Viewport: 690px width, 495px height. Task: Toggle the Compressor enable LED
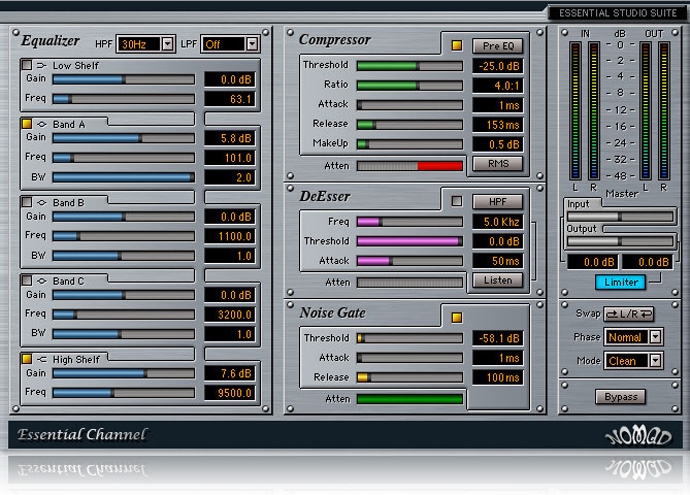click(x=457, y=46)
